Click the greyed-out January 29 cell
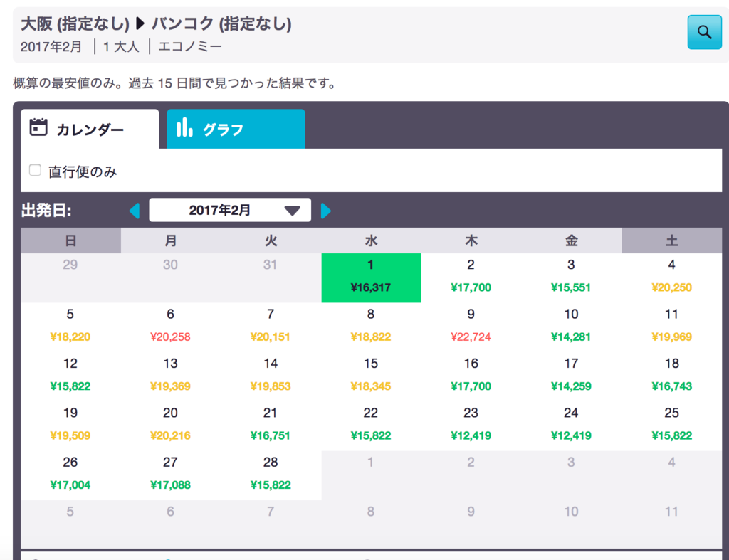 click(x=70, y=278)
